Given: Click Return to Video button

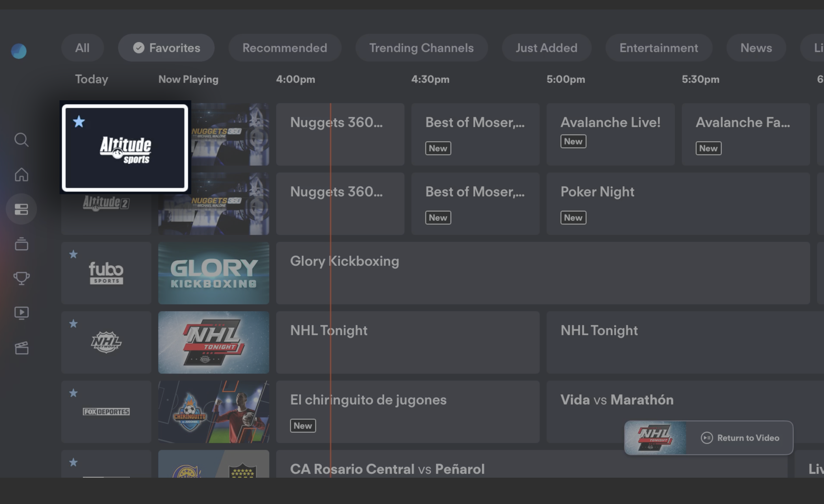Looking at the screenshot, I should point(709,437).
